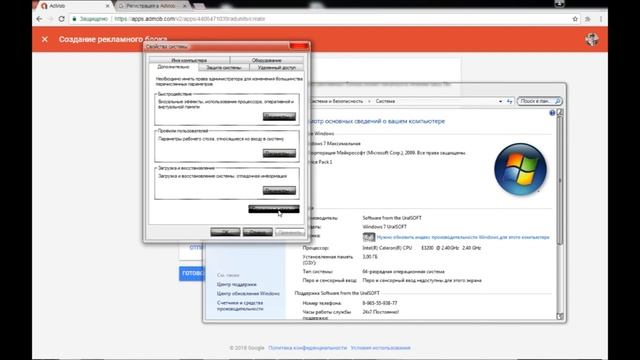This screenshot has height=360, width=640.
Task: Reload the AdMob page
Action: tap(62, 19)
